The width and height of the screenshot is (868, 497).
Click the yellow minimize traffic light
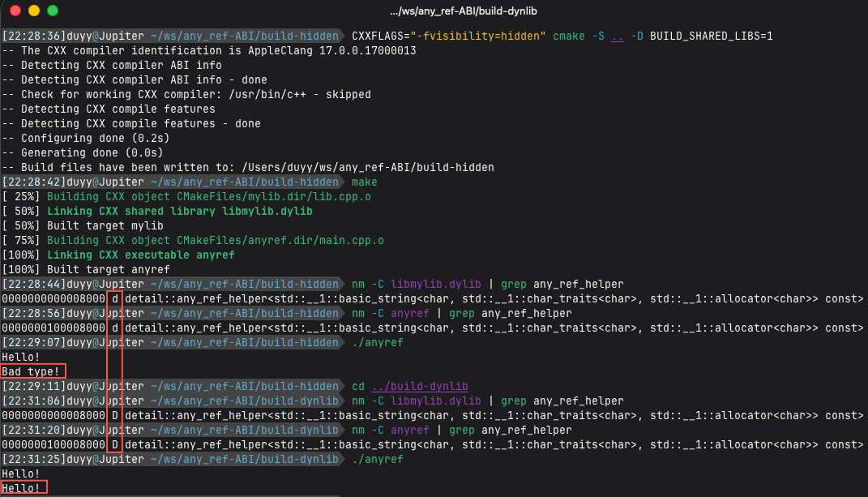coord(32,11)
